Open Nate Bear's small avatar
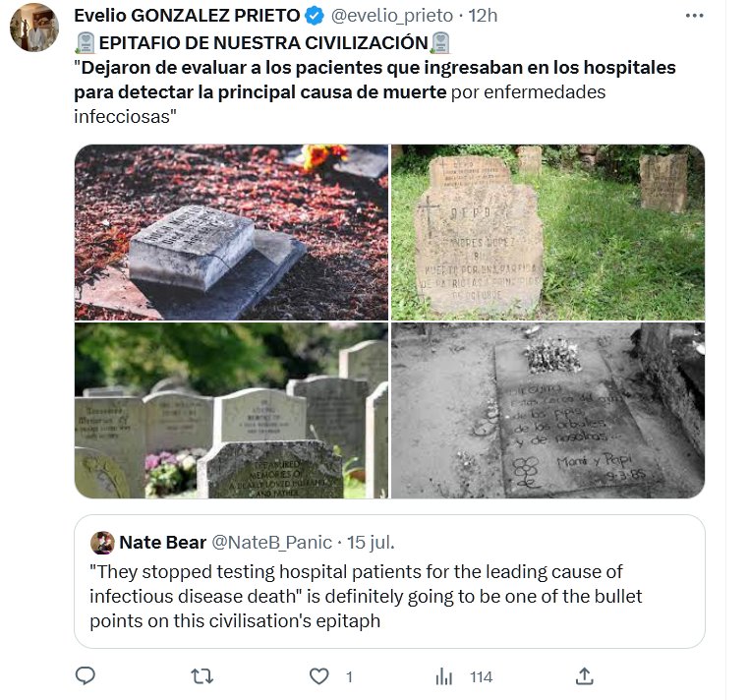The image size is (749, 700). pos(102,543)
